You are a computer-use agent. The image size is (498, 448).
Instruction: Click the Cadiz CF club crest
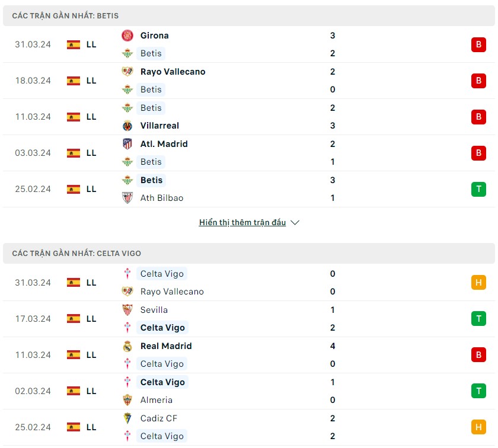tap(127, 418)
